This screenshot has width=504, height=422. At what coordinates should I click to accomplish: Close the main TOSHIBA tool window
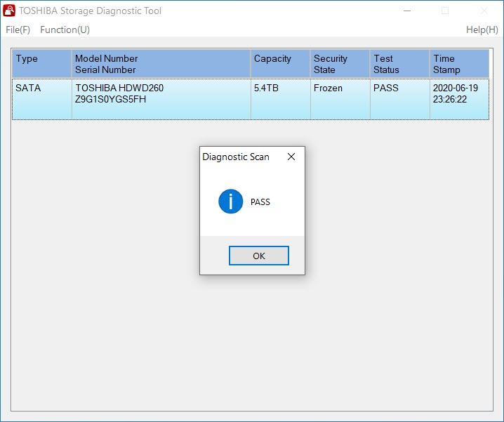click(484, 11)
